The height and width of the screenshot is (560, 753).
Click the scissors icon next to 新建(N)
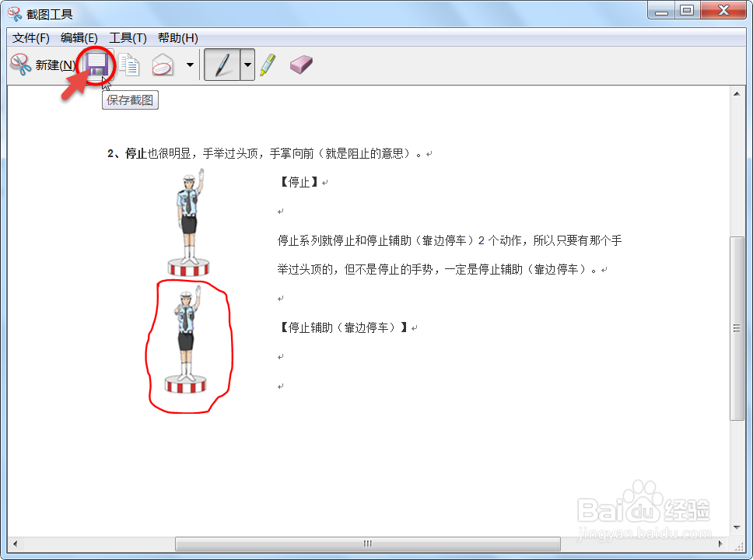(19, 65)
